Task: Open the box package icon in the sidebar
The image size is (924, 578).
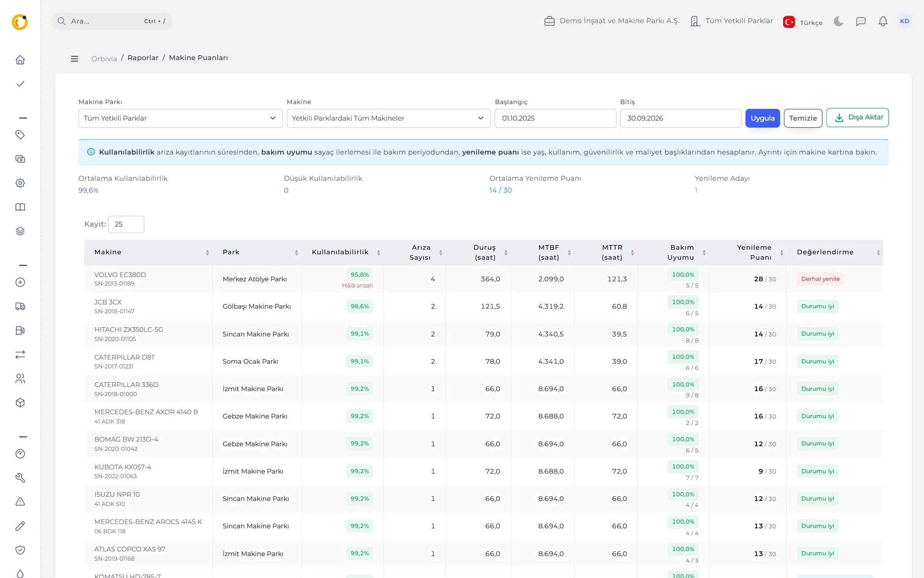Action: pos(20,403)
